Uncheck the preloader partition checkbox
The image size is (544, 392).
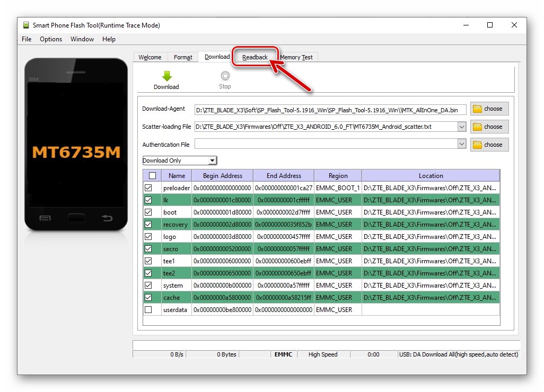pos(148,188)
